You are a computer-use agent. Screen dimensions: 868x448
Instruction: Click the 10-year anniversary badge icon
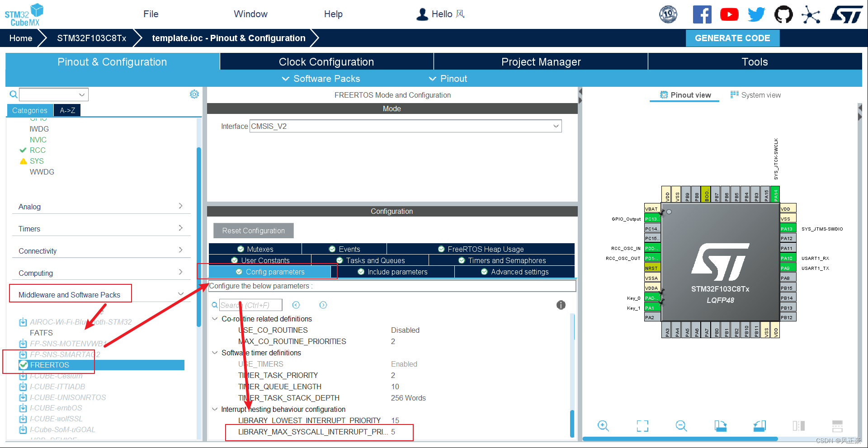coord(668,14)
